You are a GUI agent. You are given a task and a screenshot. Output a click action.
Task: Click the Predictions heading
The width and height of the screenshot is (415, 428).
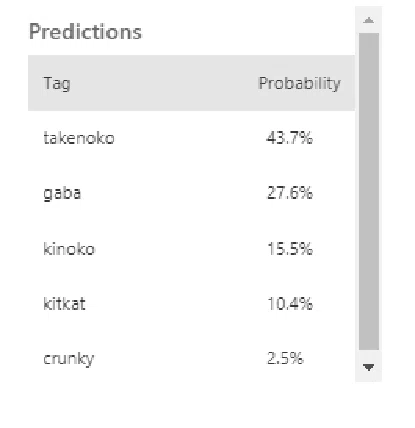85,32
